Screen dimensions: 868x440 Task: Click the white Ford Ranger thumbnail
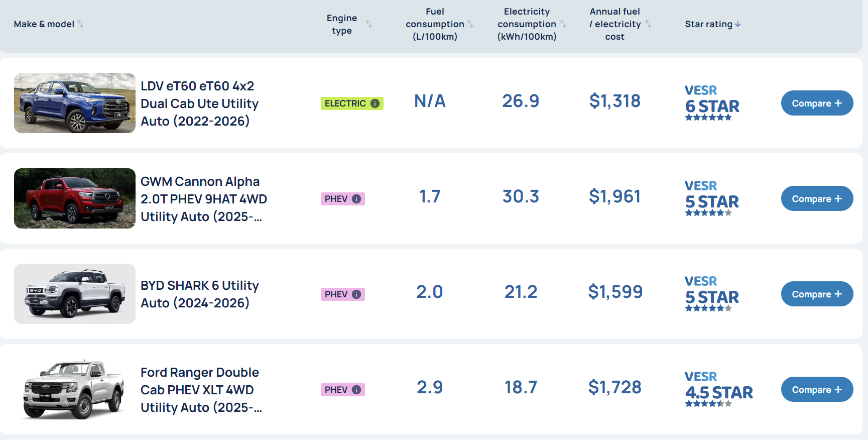(x=75, y=389)
